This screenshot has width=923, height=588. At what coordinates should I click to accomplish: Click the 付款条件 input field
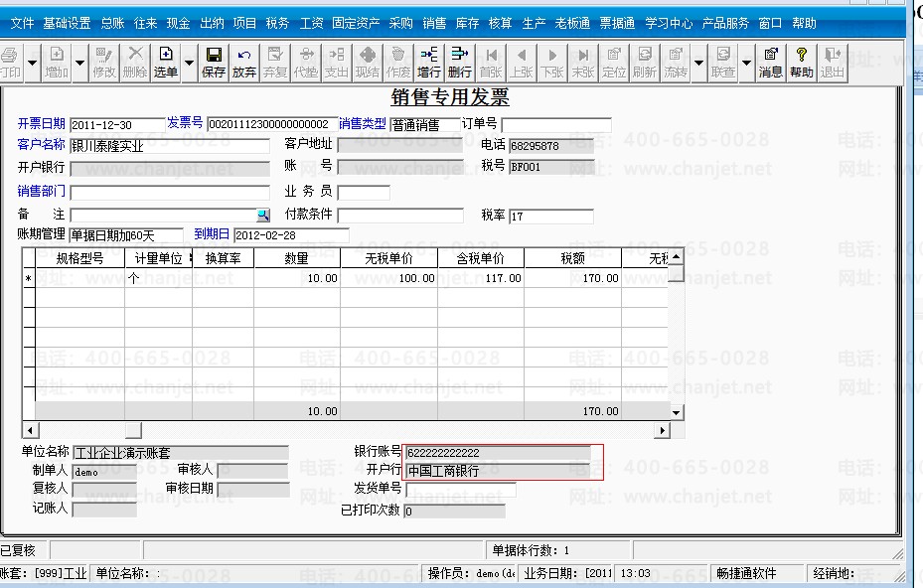(400, 216)
